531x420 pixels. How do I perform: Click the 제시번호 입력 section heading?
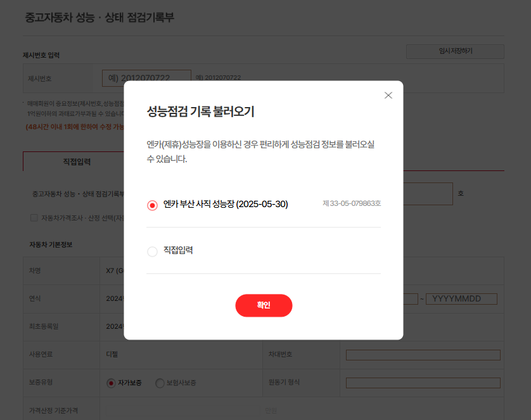41,55
